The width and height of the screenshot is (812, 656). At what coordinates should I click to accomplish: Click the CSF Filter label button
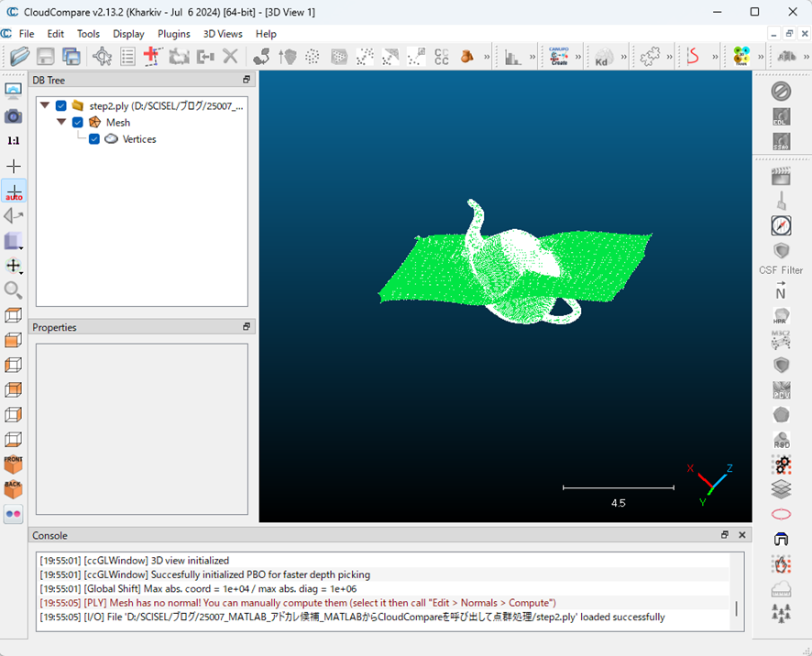781,269
